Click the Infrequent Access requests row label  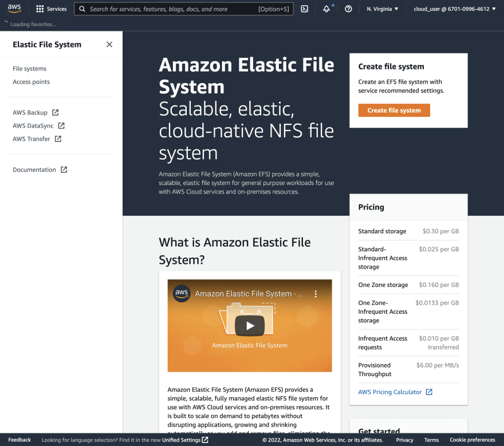[x=383, y=343]
